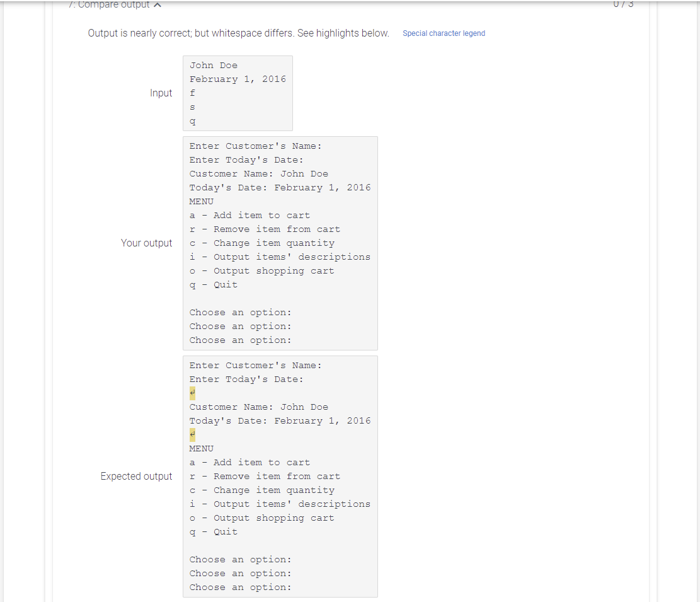Viewport: 700px width, 602px height.
Task: Click the Input label on the left
Action: point(161,93)
